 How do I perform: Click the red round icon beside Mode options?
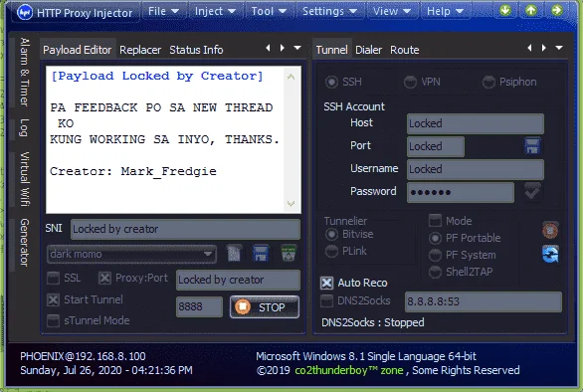(550, 230)
